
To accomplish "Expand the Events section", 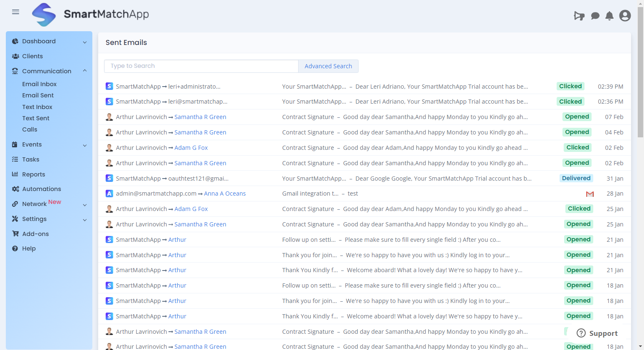I will tap(85, 144).
